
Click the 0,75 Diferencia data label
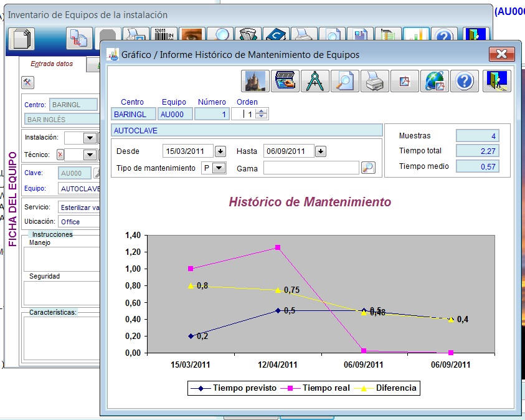point(291,290)
